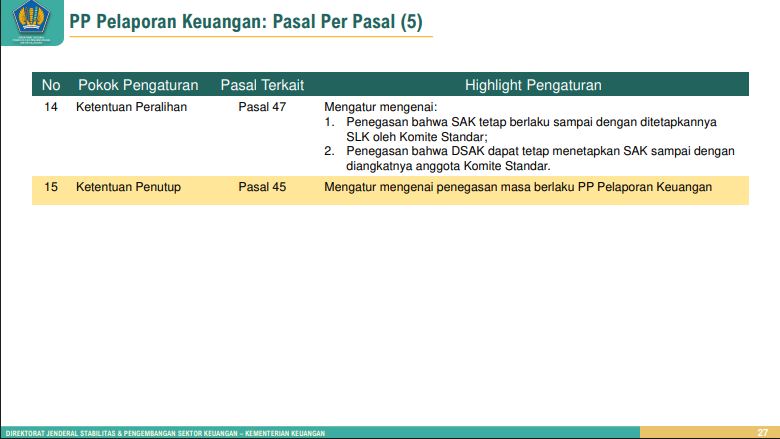The height and width of the screenshot is (439, 780).
Task: Select the Pasal 47 cell
Action: [262, 107]
